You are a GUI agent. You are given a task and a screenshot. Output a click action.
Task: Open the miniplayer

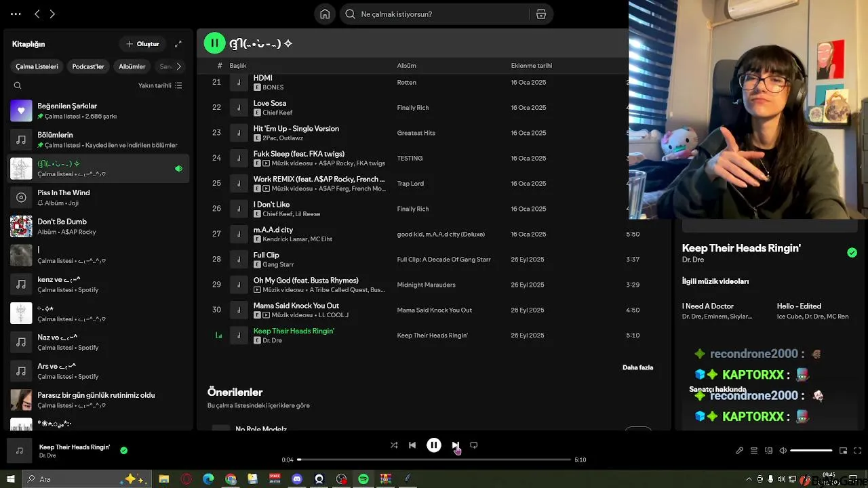[843, 451]
